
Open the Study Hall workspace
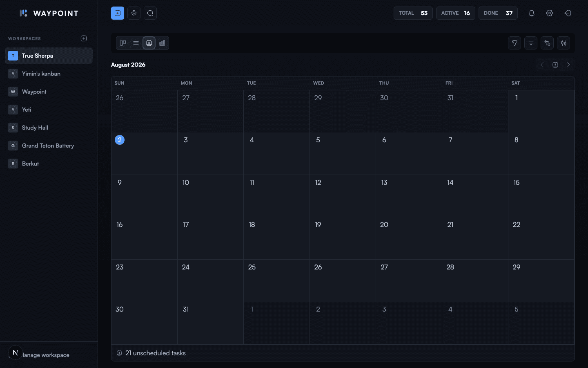click(x=49, y=128)
